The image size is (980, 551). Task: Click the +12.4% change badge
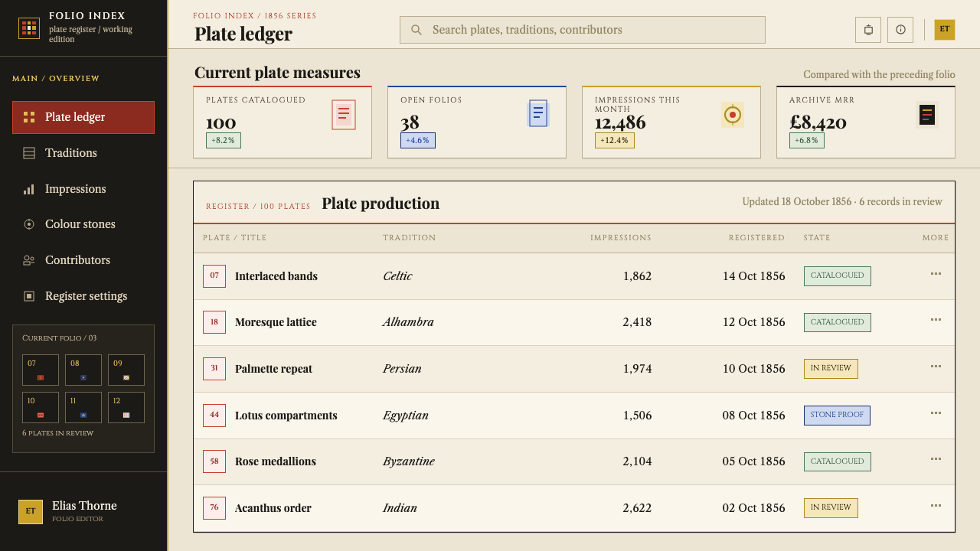click(615, 141)
